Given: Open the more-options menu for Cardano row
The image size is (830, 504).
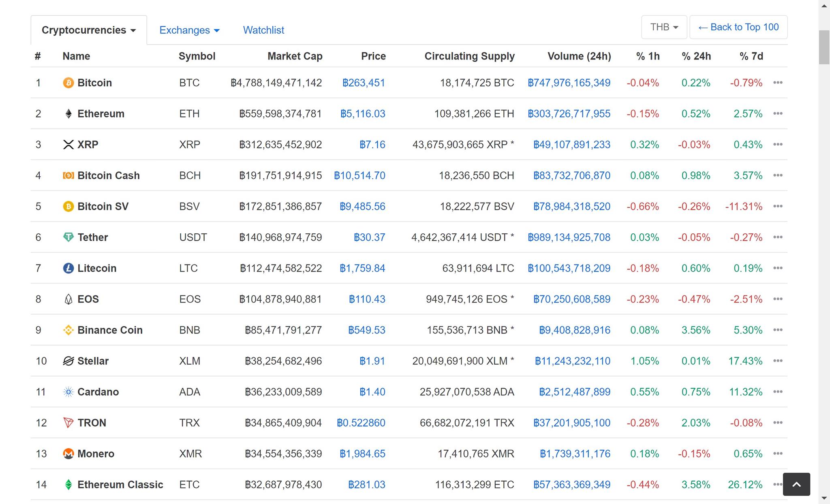Looking at the screenshot, I should click(778, 392).
